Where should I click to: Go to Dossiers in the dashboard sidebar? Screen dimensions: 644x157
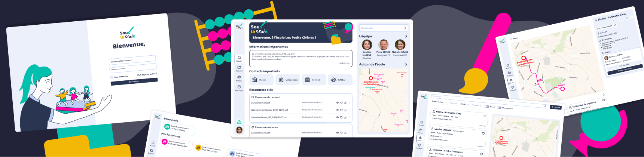(239, 68)
